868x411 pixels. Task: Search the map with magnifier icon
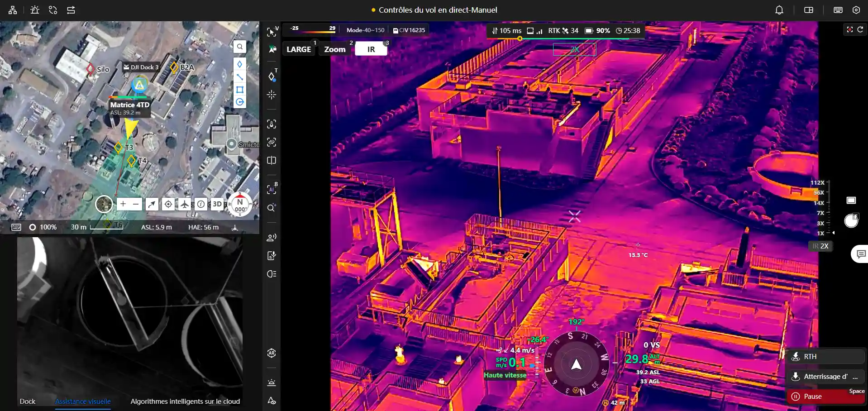click(x=240, y=47)
